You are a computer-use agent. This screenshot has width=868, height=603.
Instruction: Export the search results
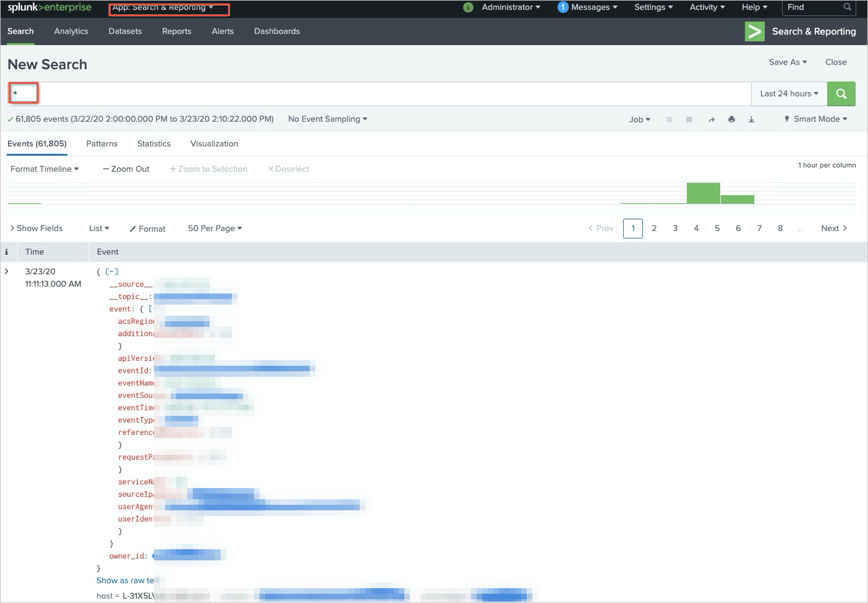pos(751,119)
